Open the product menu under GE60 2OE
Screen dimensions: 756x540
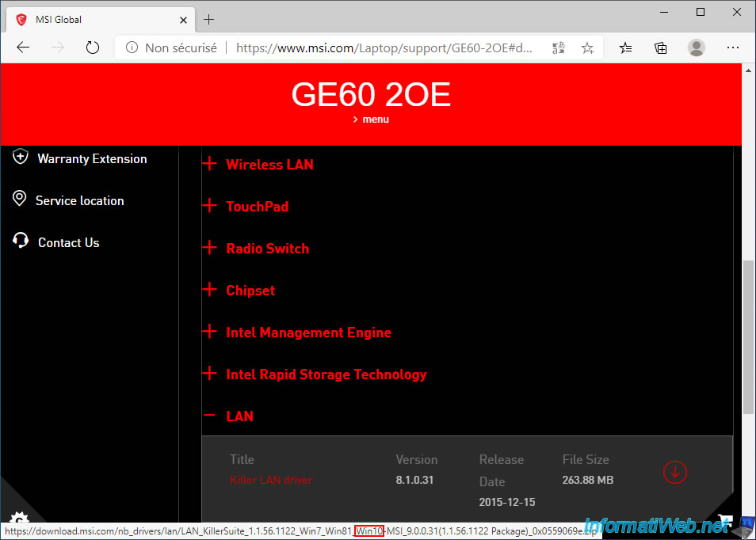click(371, 120)
